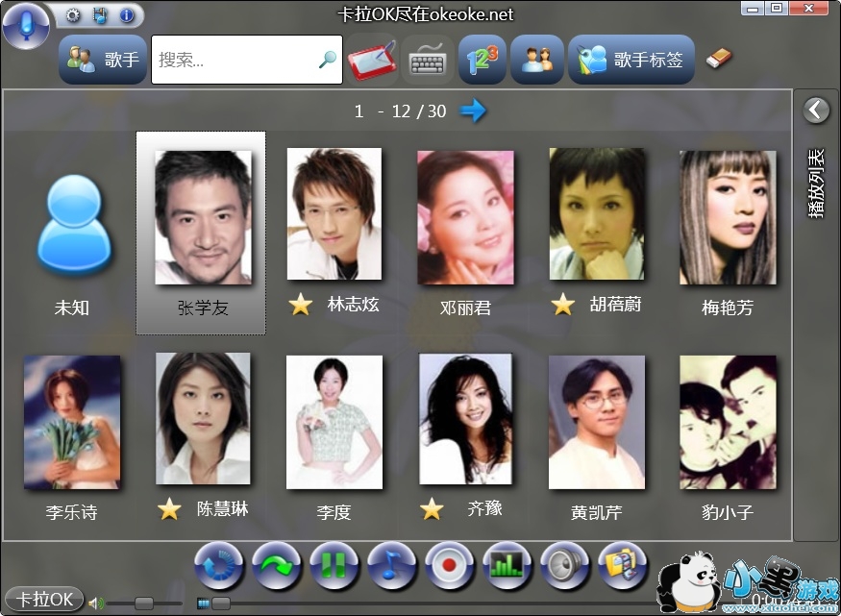Click the 豹小子 name label
Image resolution: width=841 pixels, height=616 pixels.
[x=728, y=512]
